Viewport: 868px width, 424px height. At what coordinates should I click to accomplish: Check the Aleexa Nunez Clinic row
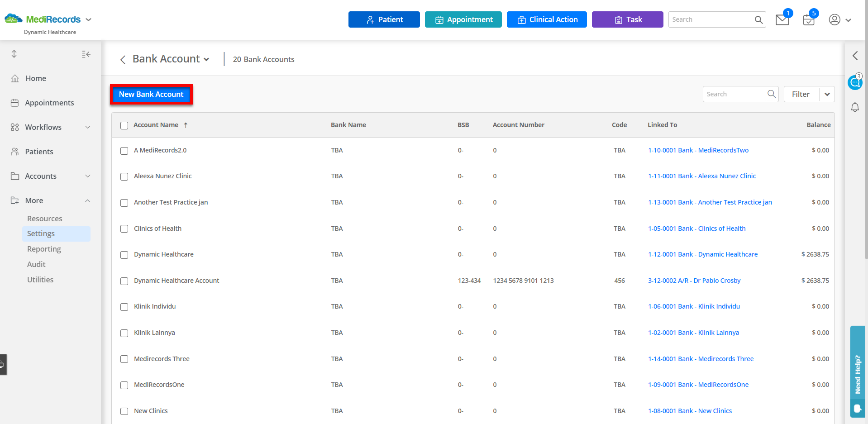click(x=124, y=176)
